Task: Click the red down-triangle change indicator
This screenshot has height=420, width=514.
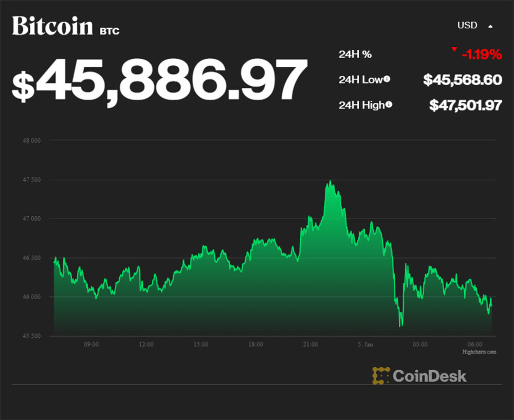Action: 454,49
